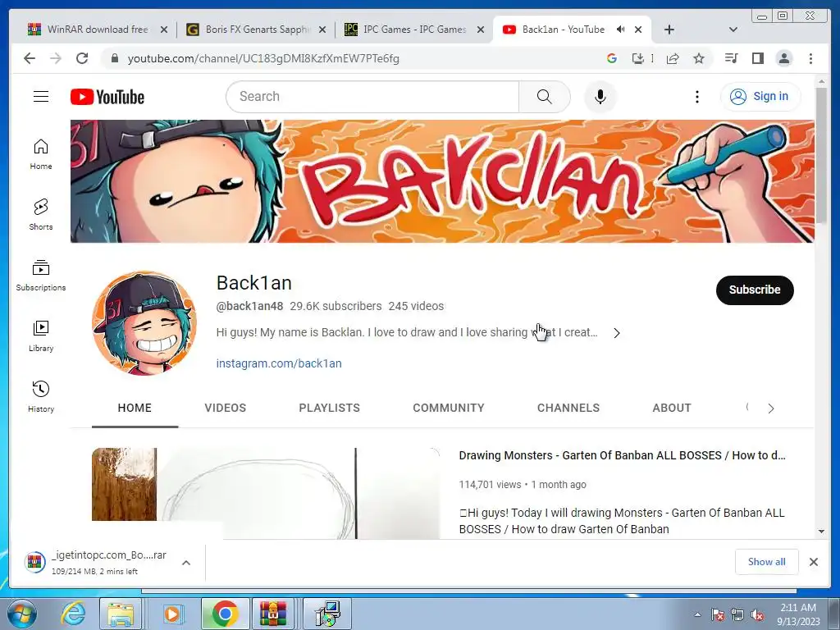Click the volume icon in system tray
840x630 pixels.
[757, 615]
